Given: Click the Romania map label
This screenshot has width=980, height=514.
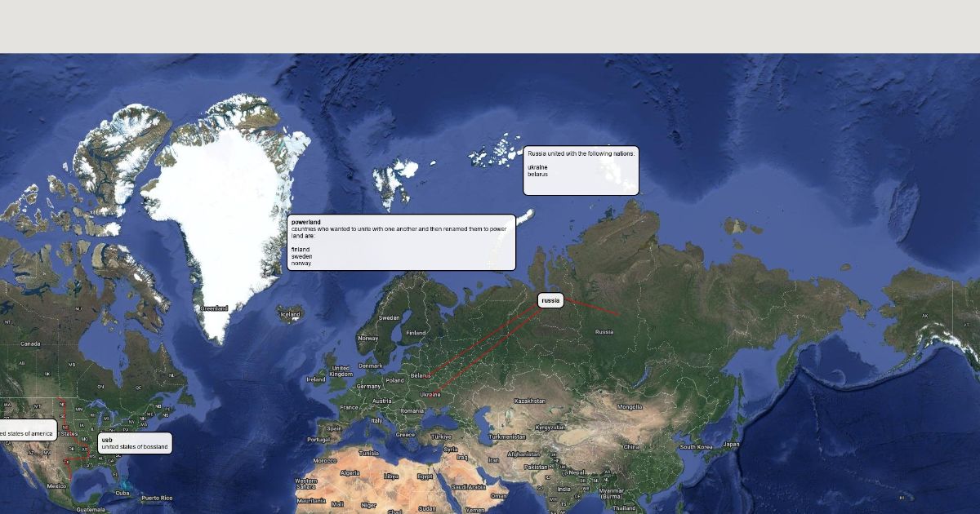Looking at the screenshot, I should click(x=413, y=410).
